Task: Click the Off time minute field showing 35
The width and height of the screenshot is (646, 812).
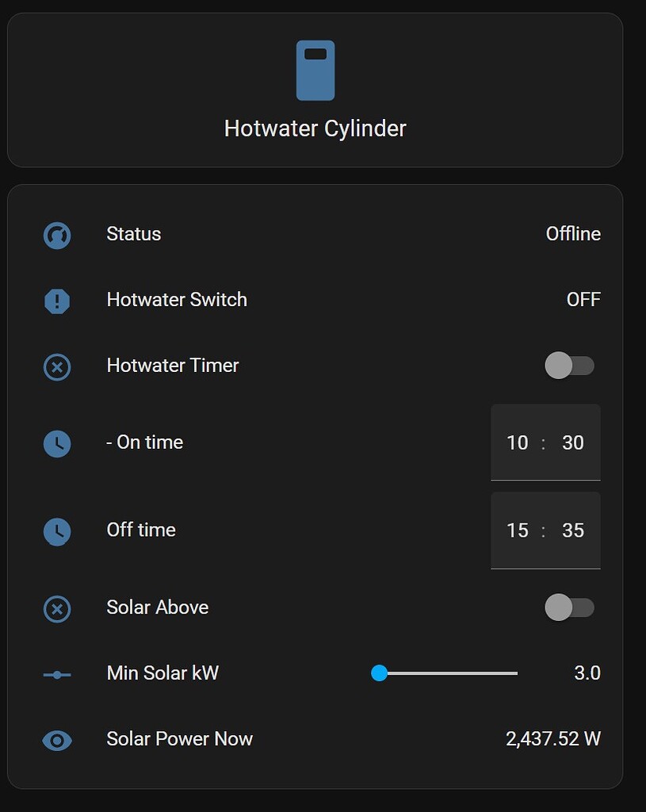Action: [572, 530]
